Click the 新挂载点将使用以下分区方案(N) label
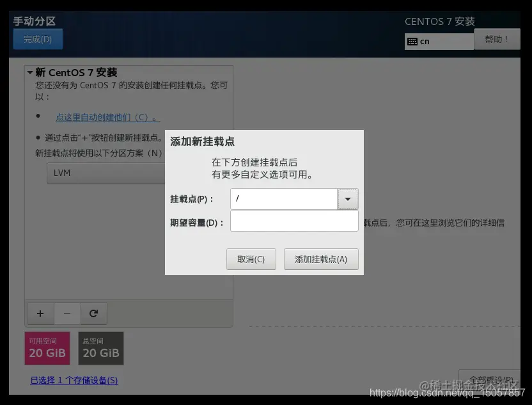Screen dimensions: 532x405 point(98,153)
